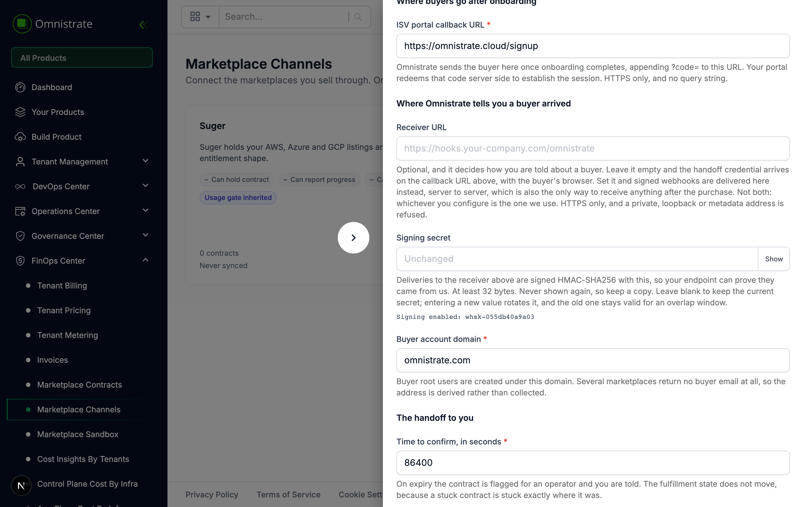The width and height of the screenshot is (812, 507).
Task: Click the Your Products layers icon
Action: pos(20,112)
